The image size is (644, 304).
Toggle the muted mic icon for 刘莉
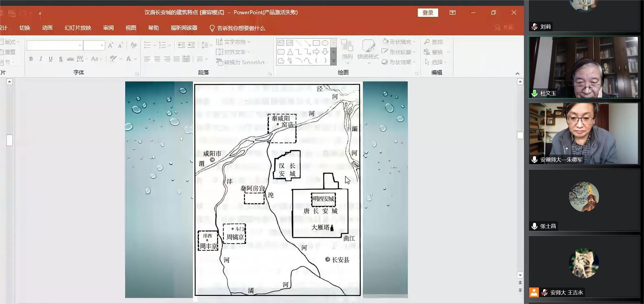point(534,27)
